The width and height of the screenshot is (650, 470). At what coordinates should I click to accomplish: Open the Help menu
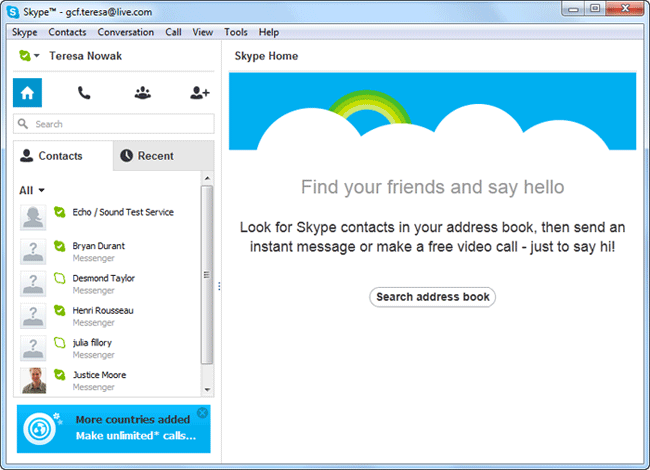coord(269,32)
